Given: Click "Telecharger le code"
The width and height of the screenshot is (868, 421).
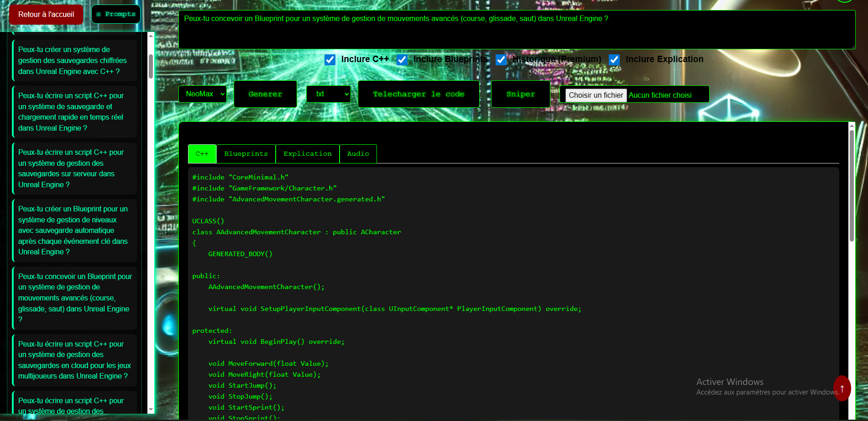Looking at the screenshot, I should [418, 94].
